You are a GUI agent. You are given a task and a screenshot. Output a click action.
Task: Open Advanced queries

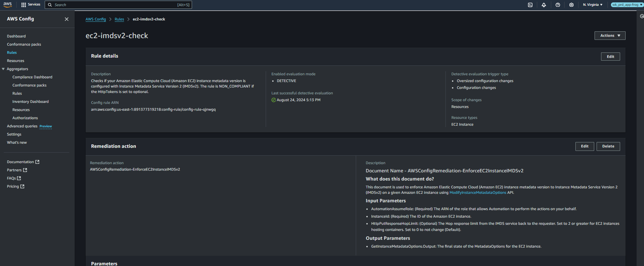(x=22, y=126)
